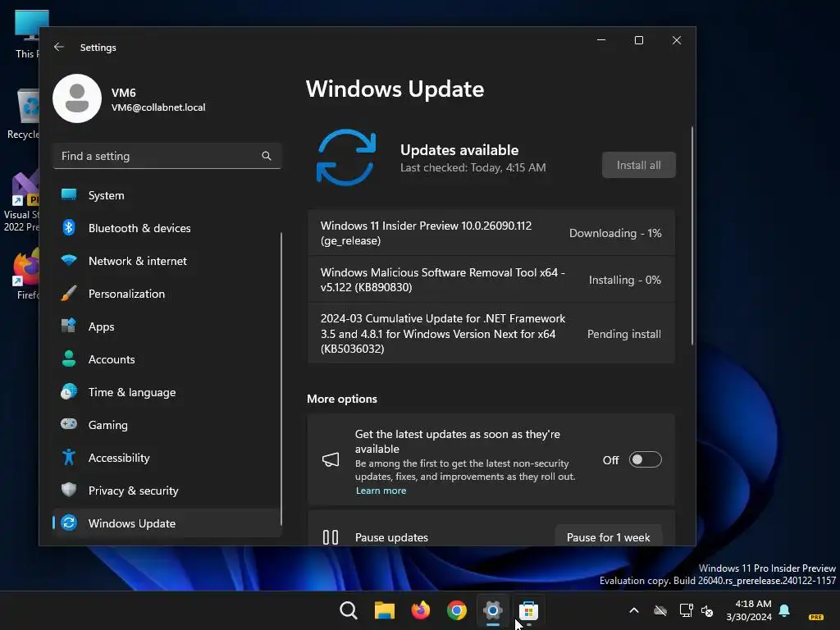Click the Settings gear on the taskbar
840x630 pixels.
pyautogui.click(x=492, y=610)
